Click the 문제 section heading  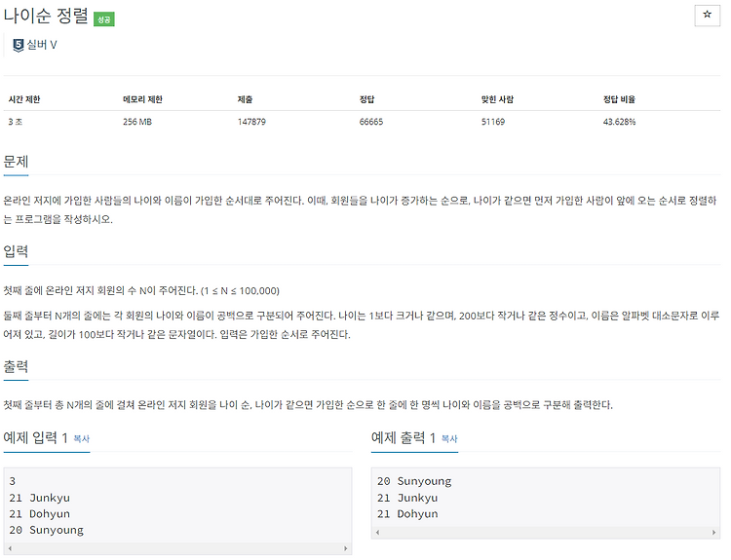tap(16, 162)
